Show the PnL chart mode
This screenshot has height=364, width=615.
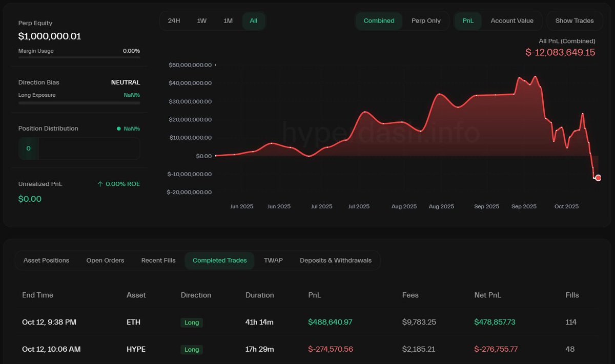tap(468, 21)
